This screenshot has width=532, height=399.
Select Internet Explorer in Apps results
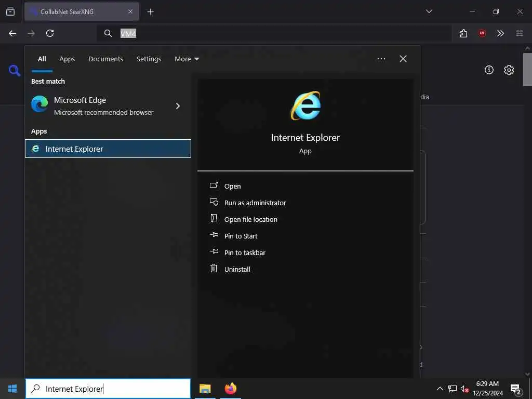108,149
